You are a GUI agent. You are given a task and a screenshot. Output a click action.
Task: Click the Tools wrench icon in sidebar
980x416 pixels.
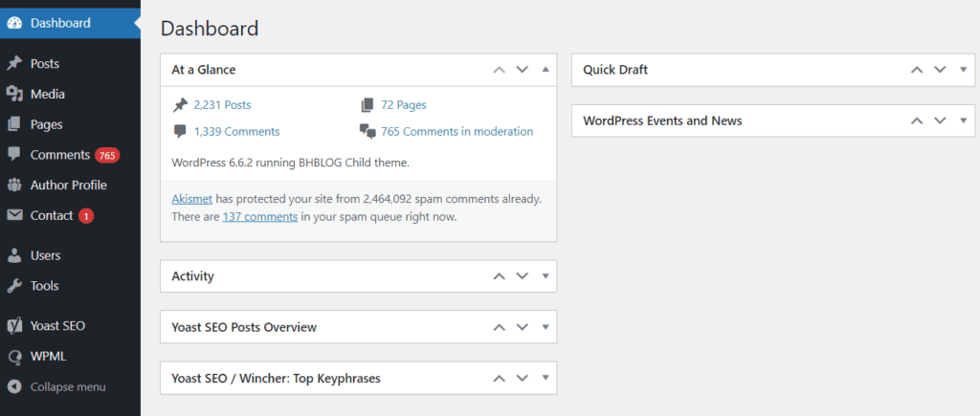point(14,286)
